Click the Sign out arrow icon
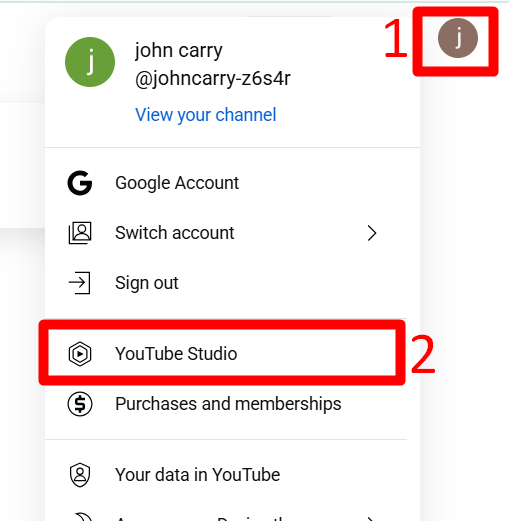Image resolution: width=509 pixels, height=521 pixels. [79, 283]
